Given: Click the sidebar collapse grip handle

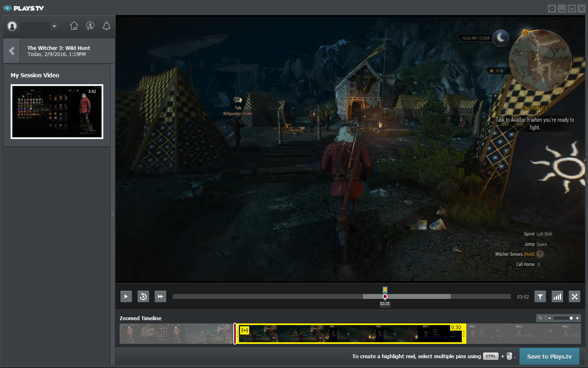Looking at the screenshot, I should coord(113,214).
